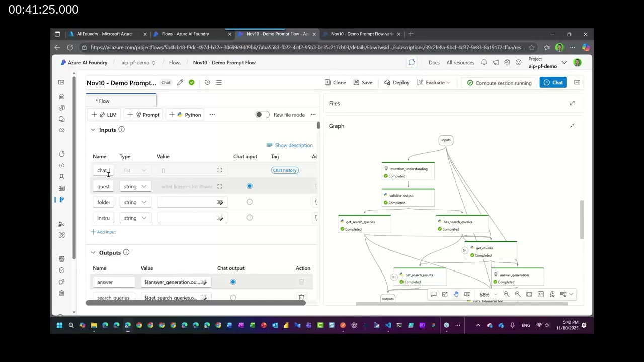
Task: Open the Prompt flow icon in the sidebar
Action: pyautogui.click(x=61, y=200)
